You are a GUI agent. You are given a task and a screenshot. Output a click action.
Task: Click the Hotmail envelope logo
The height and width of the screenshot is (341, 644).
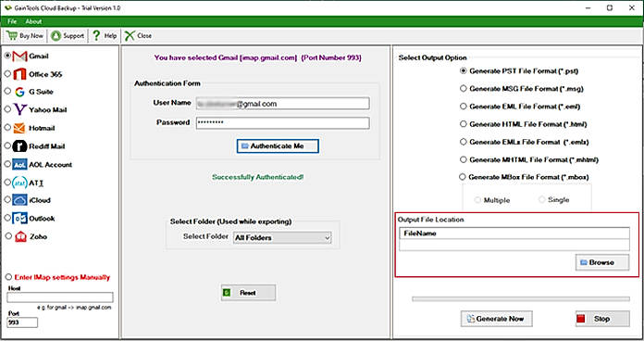[x=19, y=128]
